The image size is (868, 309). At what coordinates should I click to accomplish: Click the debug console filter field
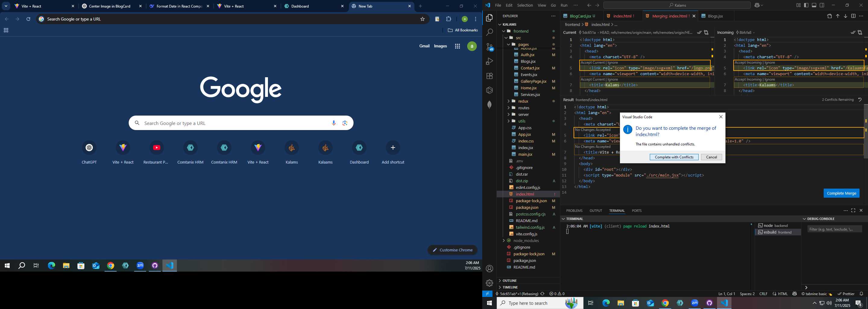(834, 229)
